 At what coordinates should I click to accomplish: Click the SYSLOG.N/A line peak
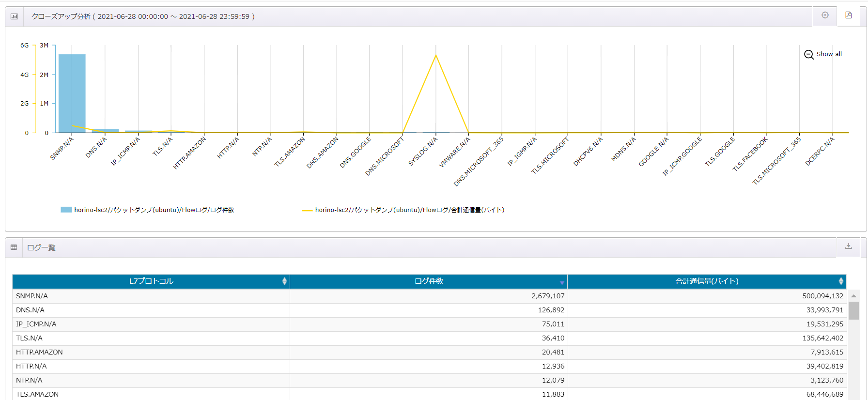[436, 55]
